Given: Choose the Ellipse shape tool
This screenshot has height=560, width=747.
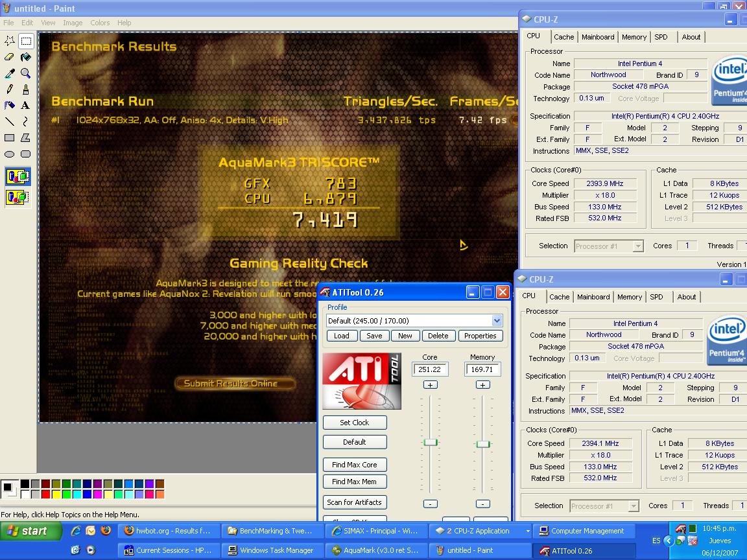Looking at the screenshot, I should coord(10,154).
